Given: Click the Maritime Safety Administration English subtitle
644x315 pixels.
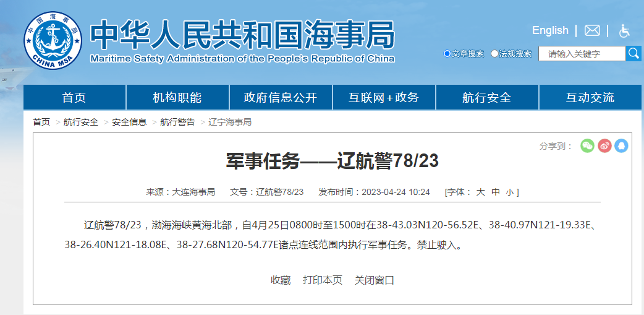Looking at the screenshot, I should tap(242, 58).
